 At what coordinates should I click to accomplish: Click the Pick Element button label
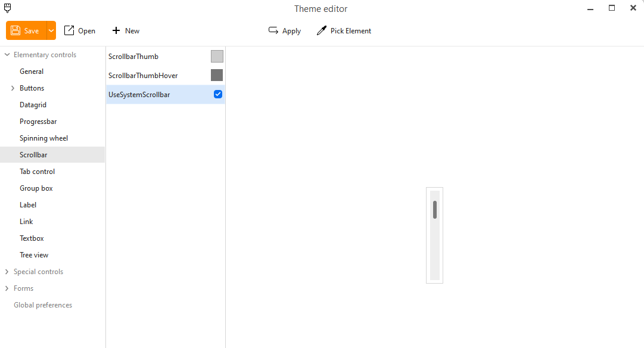coord(351,31)
